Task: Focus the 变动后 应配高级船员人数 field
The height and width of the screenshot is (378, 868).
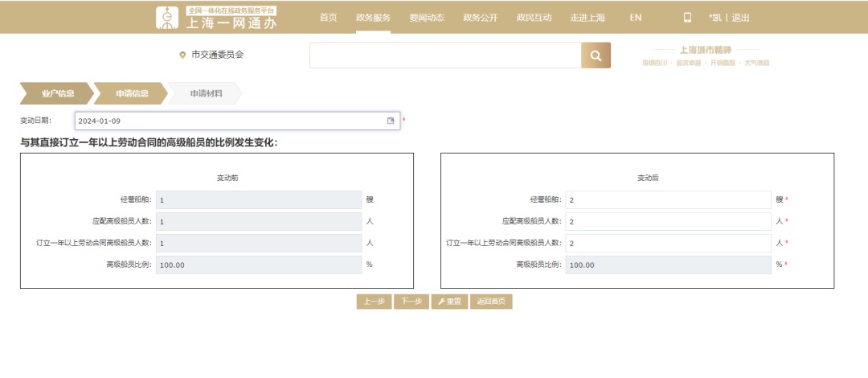Action: pyautogui.click(x=667, y=221)
